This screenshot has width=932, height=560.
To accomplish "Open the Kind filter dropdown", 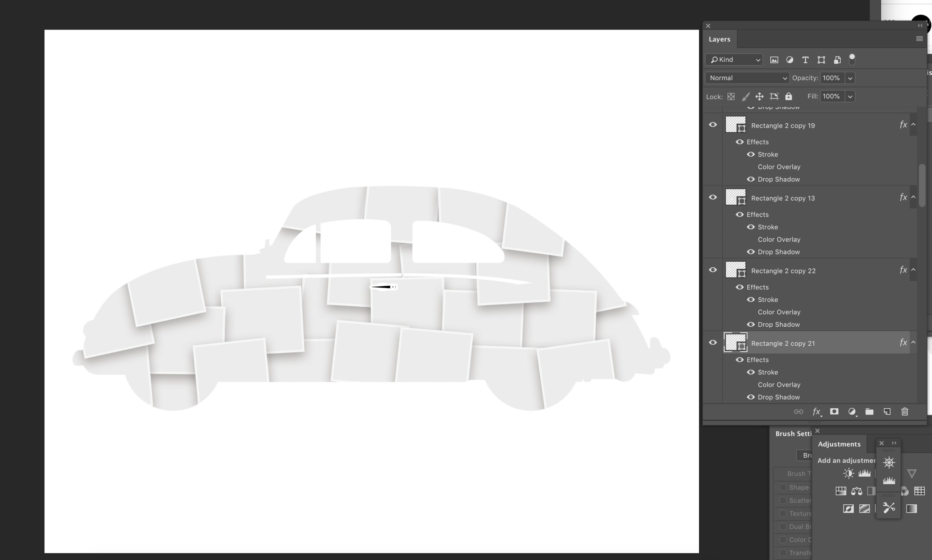I will pos(734,60).
